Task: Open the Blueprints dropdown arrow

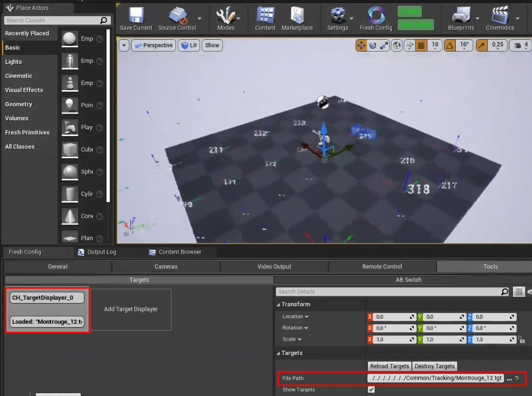Action: [477, 18]
